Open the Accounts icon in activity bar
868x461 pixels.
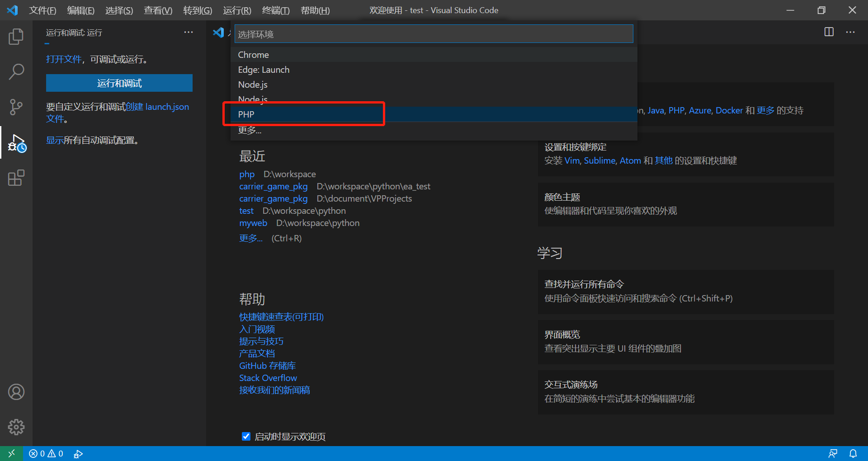tap(16, 392)
